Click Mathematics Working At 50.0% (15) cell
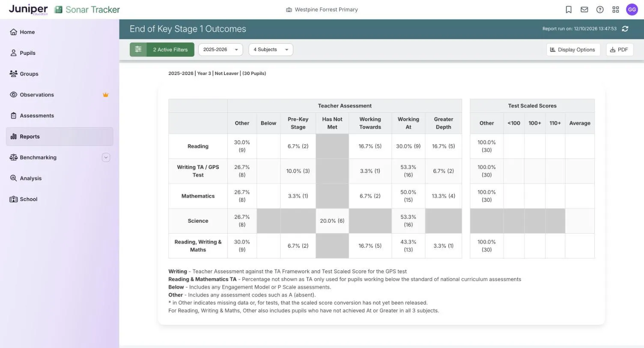 408,196
